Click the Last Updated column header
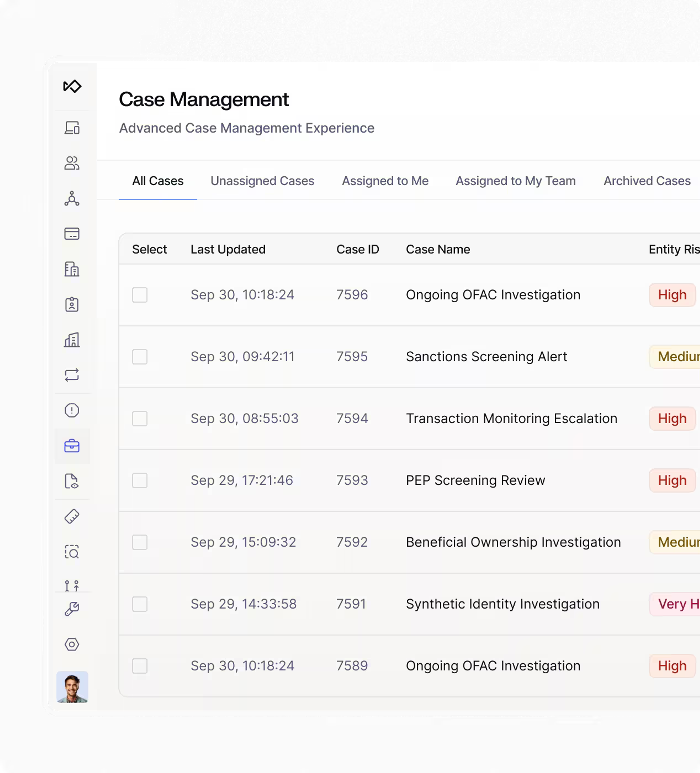The width and height of the screenshot is (700, 773). (x=228, y=249)
